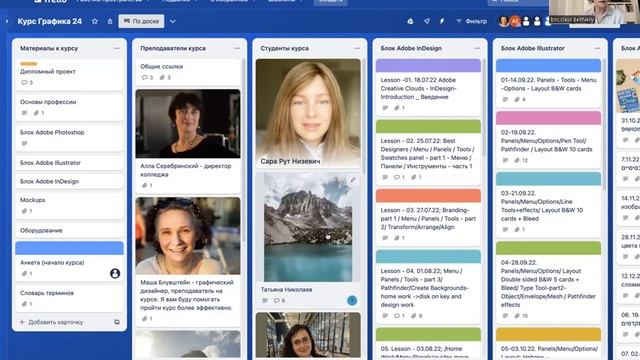The width and height of the screenshot is (640, 360).
Task: Rename the board title Курс Графика 24
Action: pyautogui.click(x=49, y=21)
